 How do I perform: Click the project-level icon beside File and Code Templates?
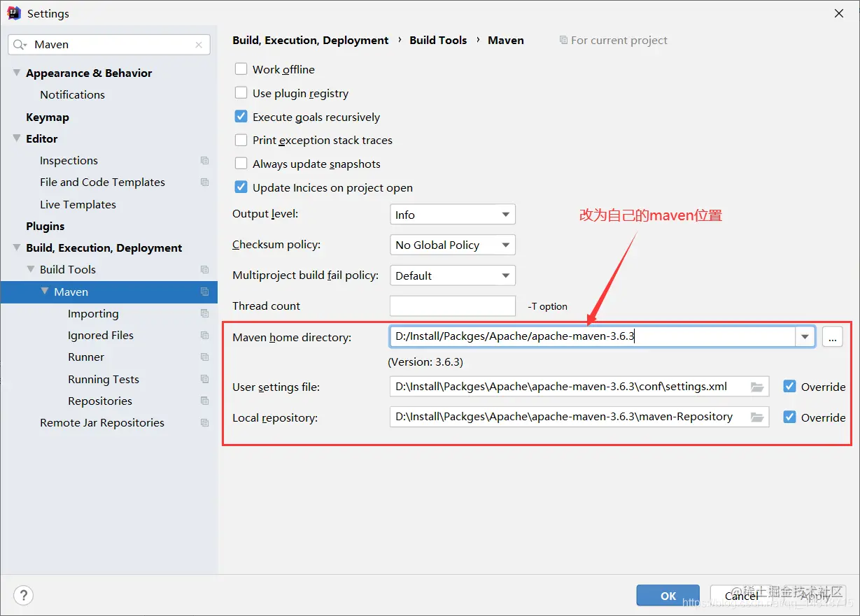click(204, 182)
